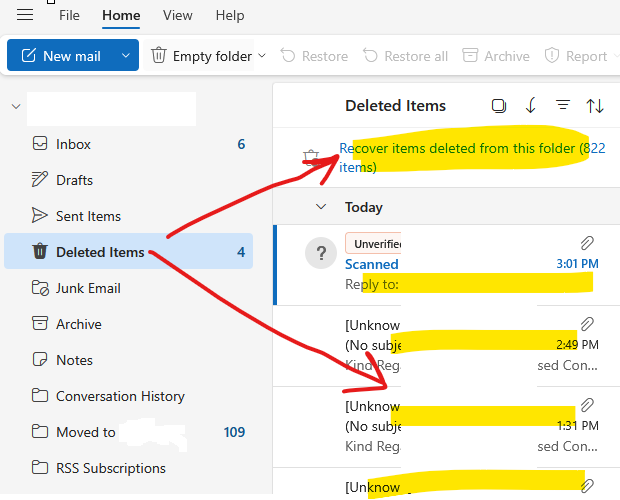
Task: Open the sort order arrows icon
Action: (x=595, y=106)
